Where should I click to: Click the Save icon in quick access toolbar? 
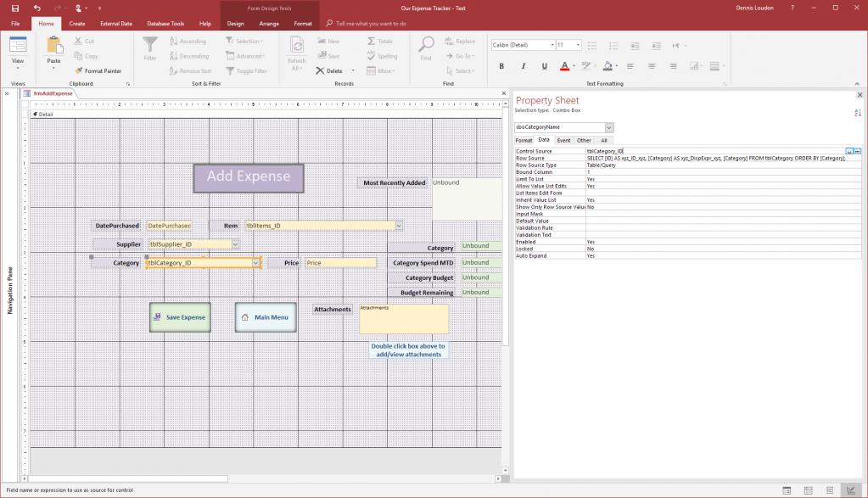[15, 8]
